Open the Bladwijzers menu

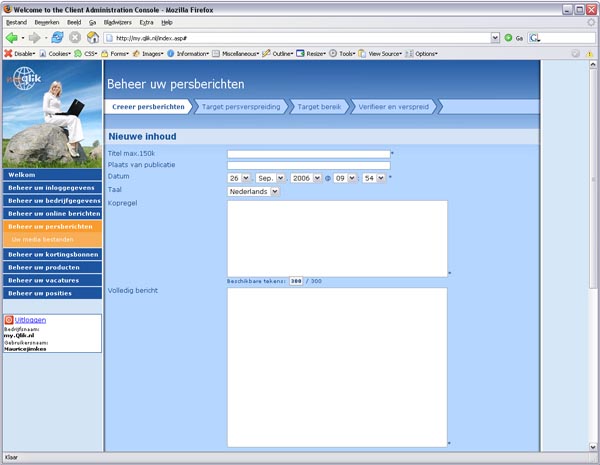pyautogui.click(x=118, y=21)
